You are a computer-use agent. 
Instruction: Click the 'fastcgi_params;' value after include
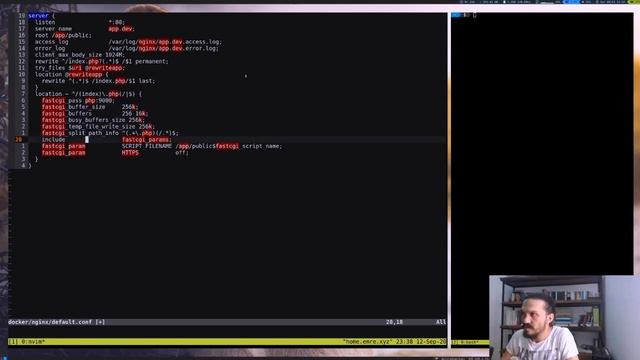(147, 140)
